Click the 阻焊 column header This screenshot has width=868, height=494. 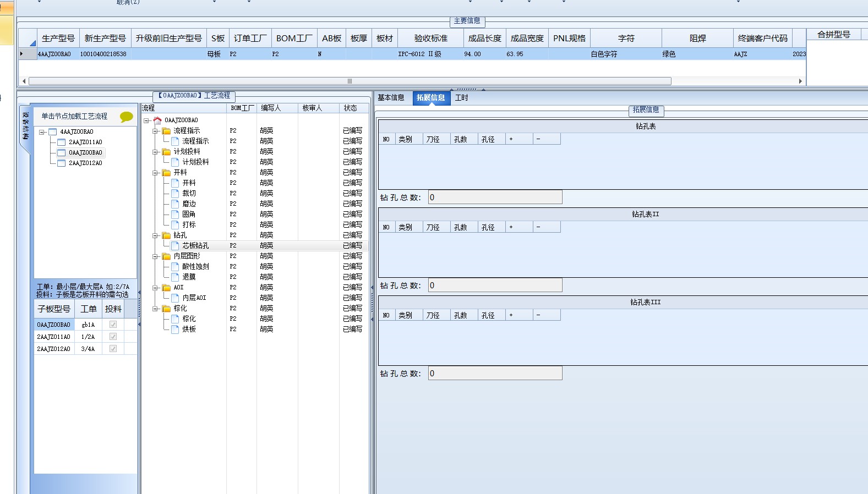click(697, 38)
